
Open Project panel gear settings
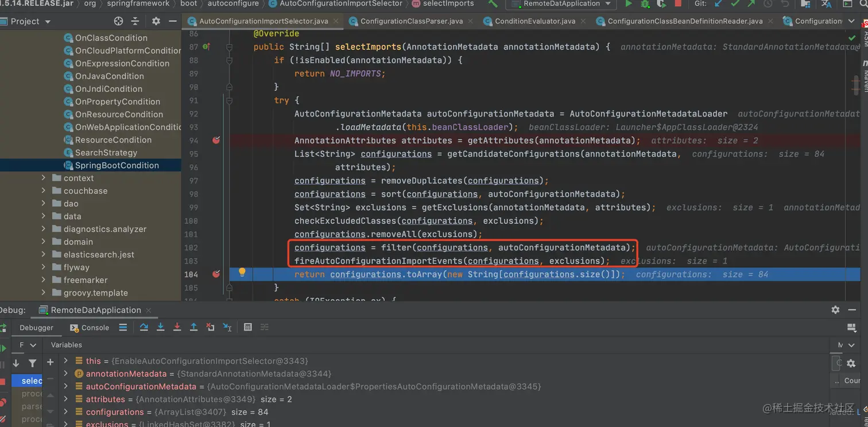[156, 21]
